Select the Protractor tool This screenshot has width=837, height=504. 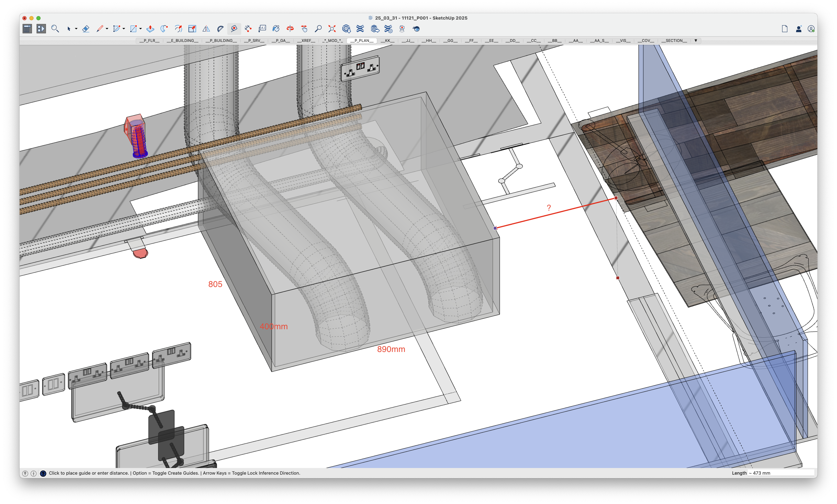coord(220,29)
